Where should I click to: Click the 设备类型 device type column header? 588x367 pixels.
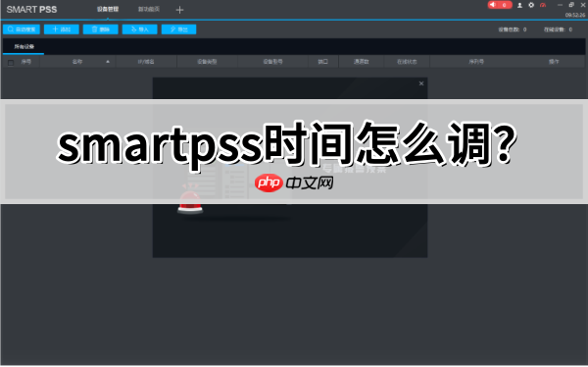(207, 62)
